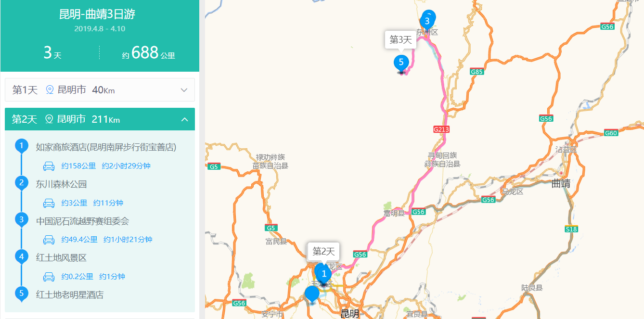Select stop 5 红土地老明星酒店

point(70,294)
